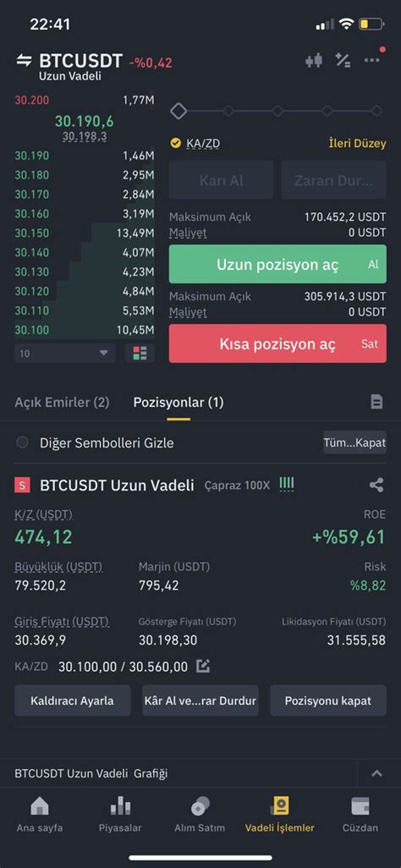
Task: Open the three-dot more menu
Action: point(372,60)
